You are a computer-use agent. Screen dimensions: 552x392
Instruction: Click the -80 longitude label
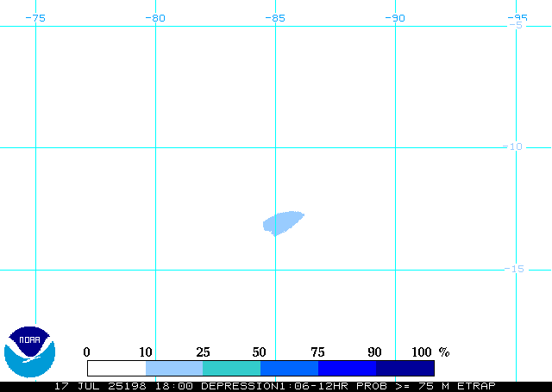point(155,18)
